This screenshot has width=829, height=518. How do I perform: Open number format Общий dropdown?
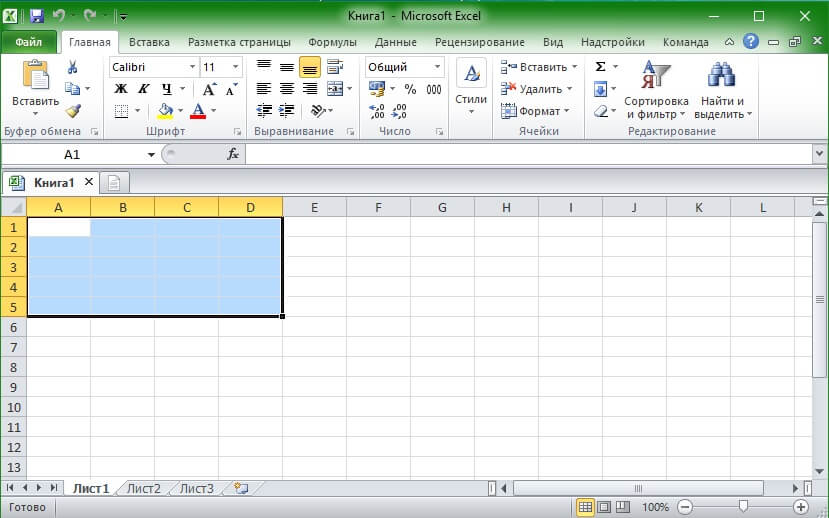tap(437, 67)
